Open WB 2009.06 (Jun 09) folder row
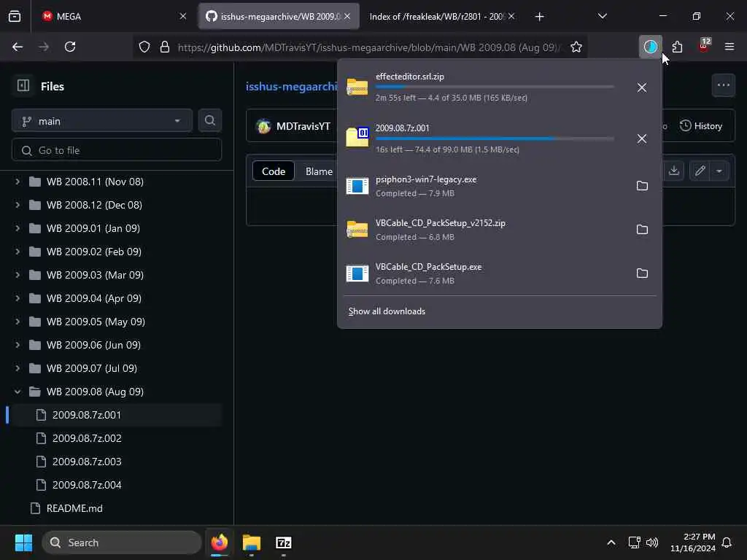This screenshot has height=560, width=747. pos(116,345)
